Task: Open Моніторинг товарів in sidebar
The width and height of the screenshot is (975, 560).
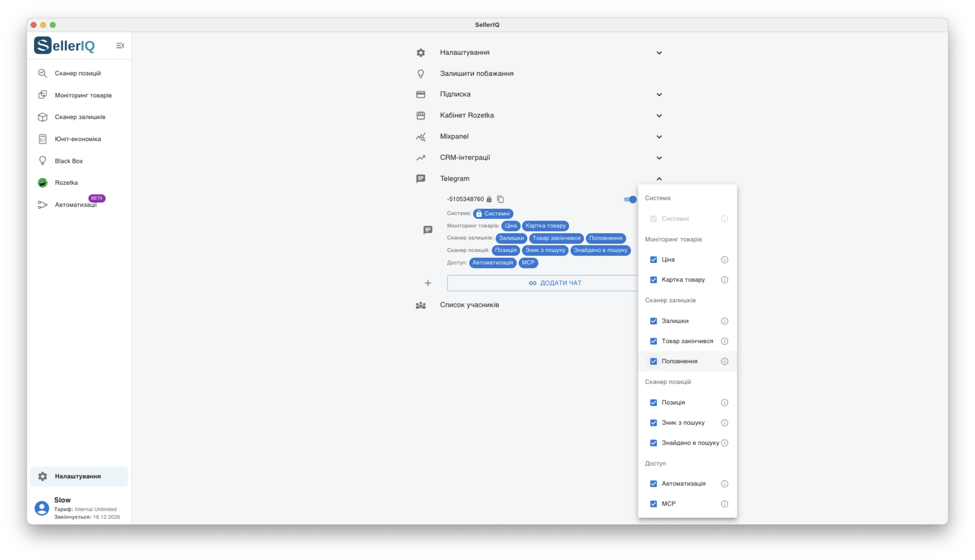Action: 79,95
